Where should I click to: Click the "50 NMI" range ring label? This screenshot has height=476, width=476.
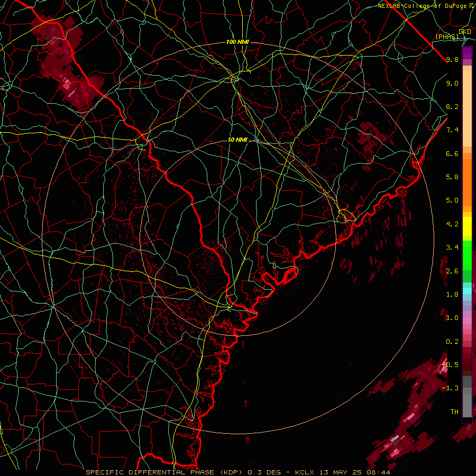point(237,140)
